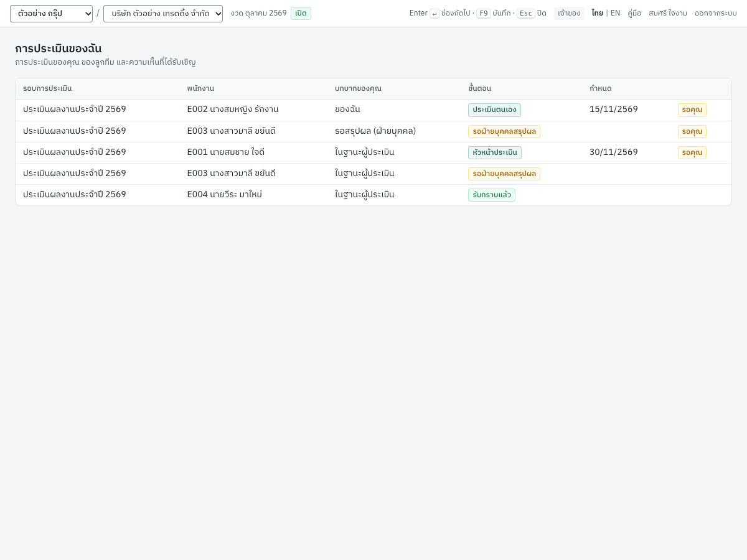747x560 pixels.
Task: Select the "ไทย" language option
Action: coord(597,13)
